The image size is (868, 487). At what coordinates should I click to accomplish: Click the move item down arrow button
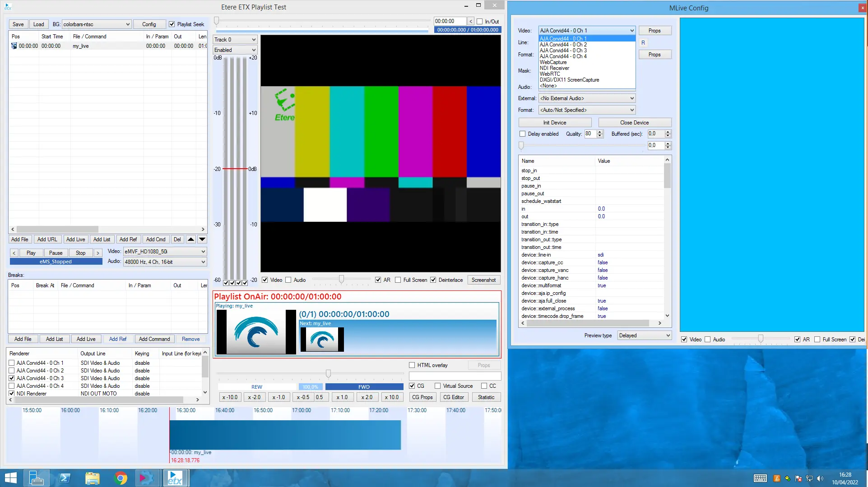(202, 239)
